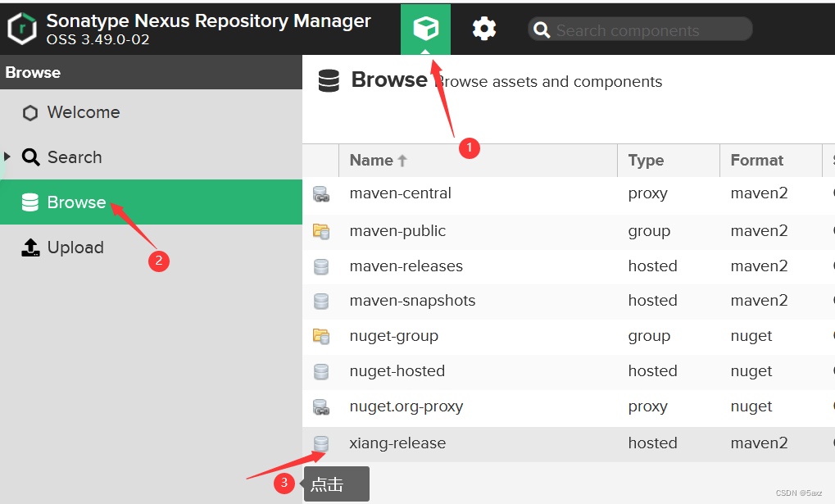The width and height of the screenshot is (835, 504).
Task: Click the Welcome hexagon icon
Action: pos(30,113)
